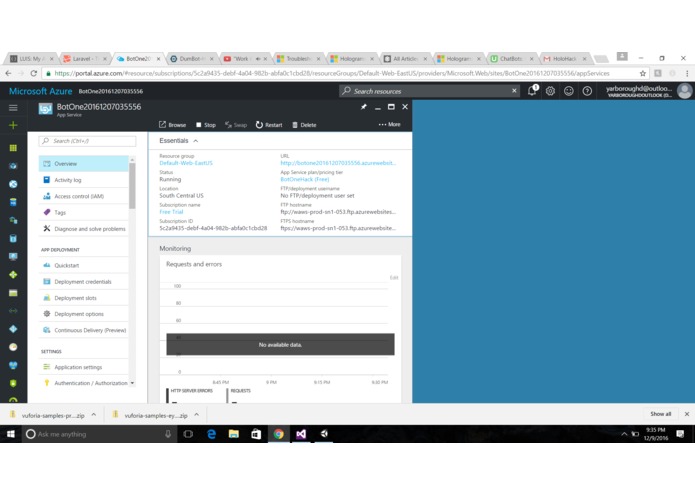
Task: Pin the BotOne blade to dashboard
Action: (x=363, y=107)
